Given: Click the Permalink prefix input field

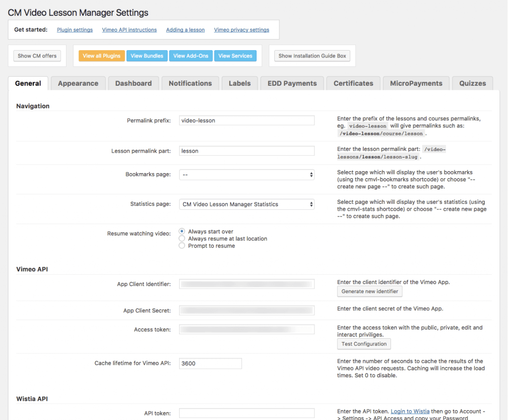Looking at the screenshot, I should (247, 120).
